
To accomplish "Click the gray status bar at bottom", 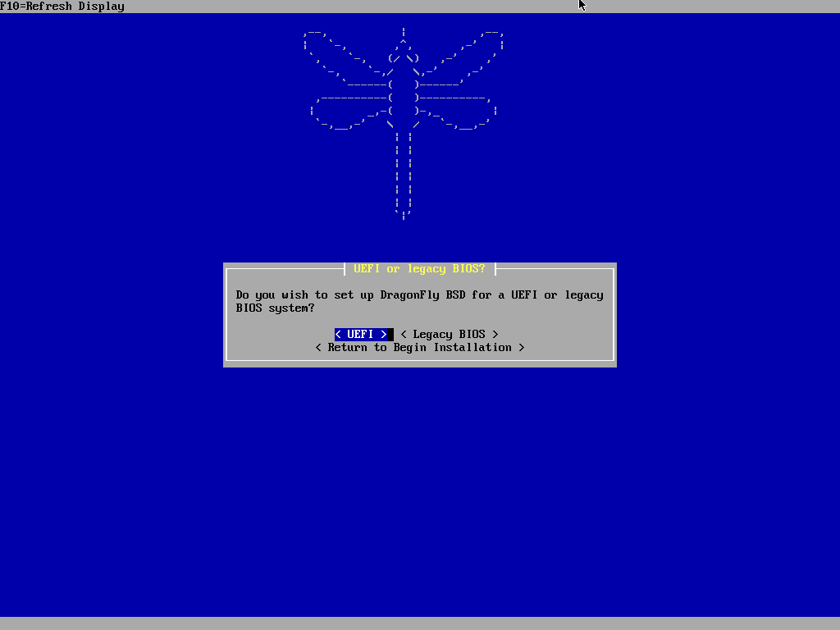I will tap(420, 623).
